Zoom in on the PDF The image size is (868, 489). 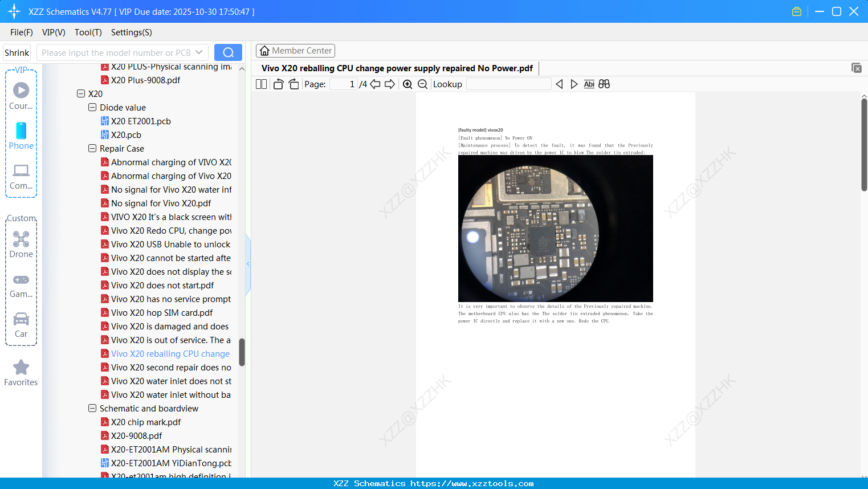(x=407, y=84)
